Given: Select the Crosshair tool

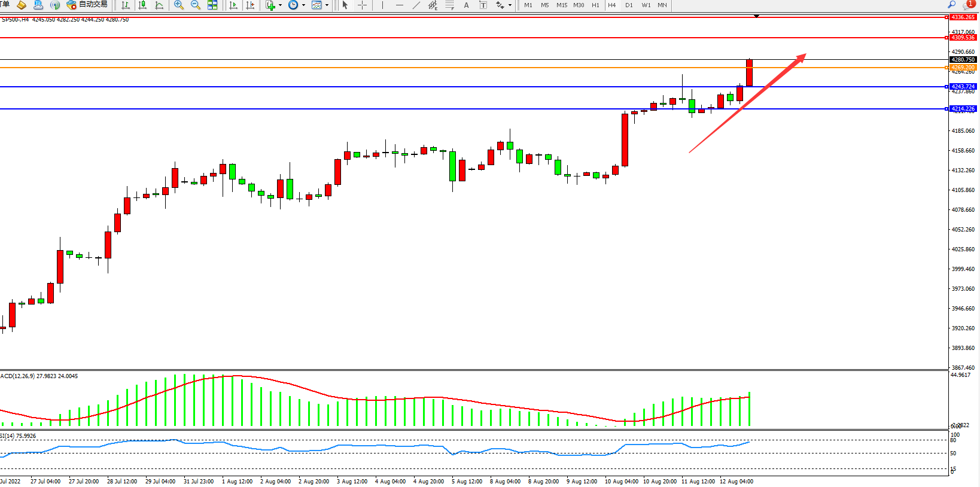Looking at the screenshot, I should coord(362,5).
